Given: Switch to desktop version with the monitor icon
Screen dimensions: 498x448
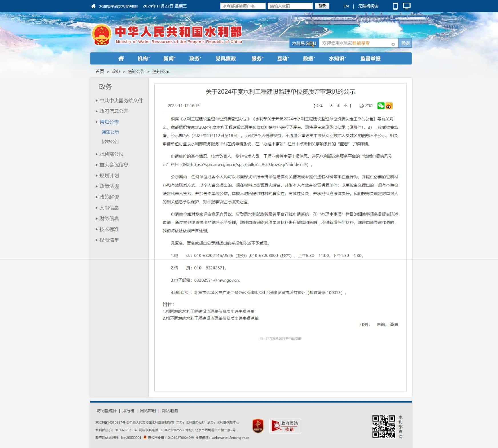Looking at the screenshot, I should (407, 6).
